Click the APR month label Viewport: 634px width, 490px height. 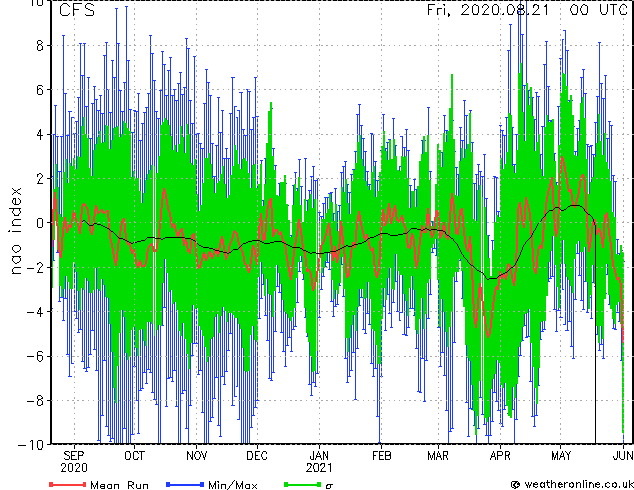coord(500,456)
